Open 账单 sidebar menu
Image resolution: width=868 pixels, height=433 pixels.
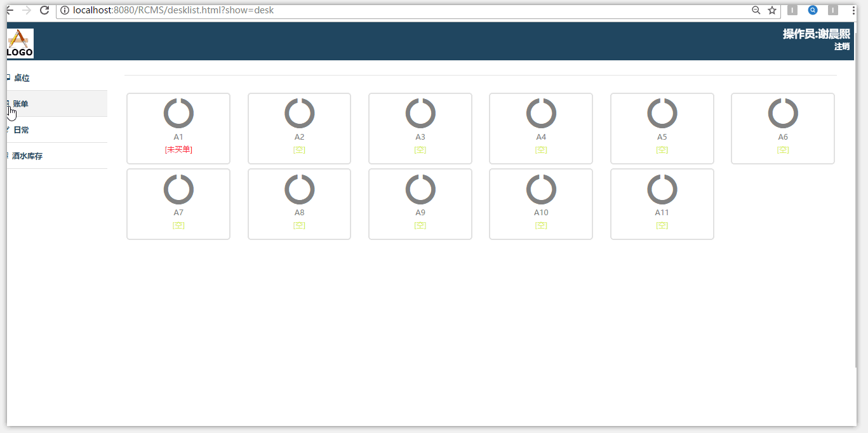point(57,103)
